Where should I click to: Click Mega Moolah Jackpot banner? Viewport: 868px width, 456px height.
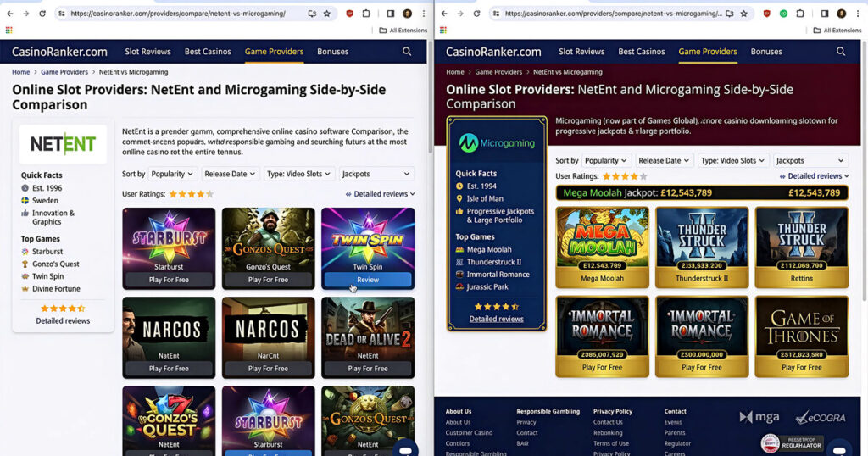(x=701, y=192)
